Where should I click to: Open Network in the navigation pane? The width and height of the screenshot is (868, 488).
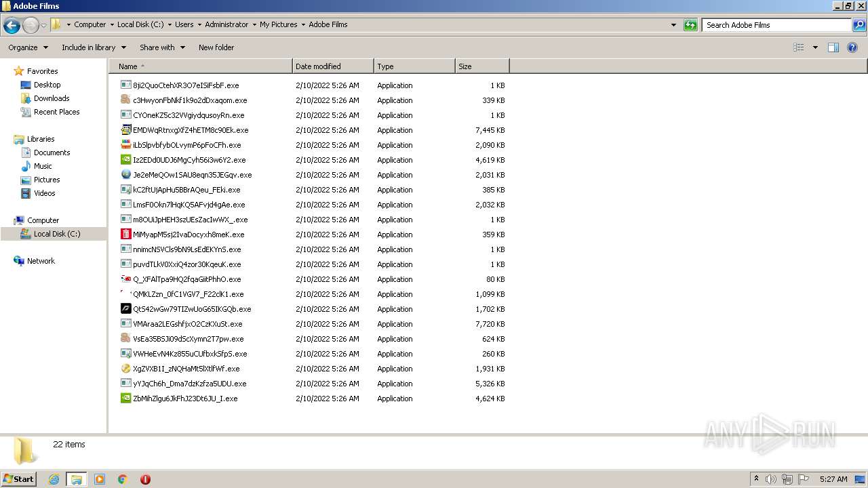(41, 261)
